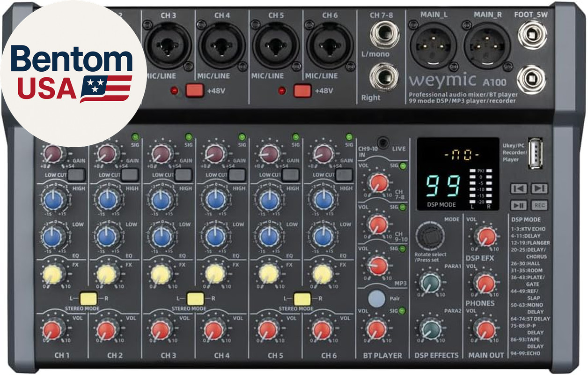
Task: Click the CH 7-8 Right input jack
Action: tap(384, 77)
